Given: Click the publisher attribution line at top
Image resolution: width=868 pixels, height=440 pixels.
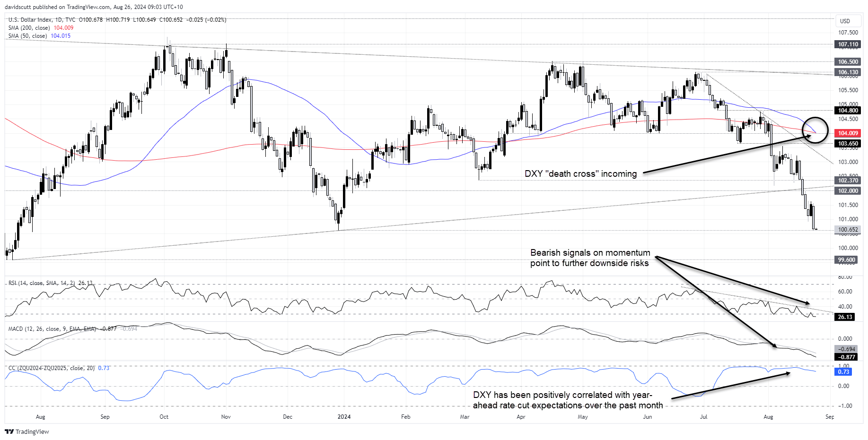Looking at the screenshot, I should [x=94, y=7].
